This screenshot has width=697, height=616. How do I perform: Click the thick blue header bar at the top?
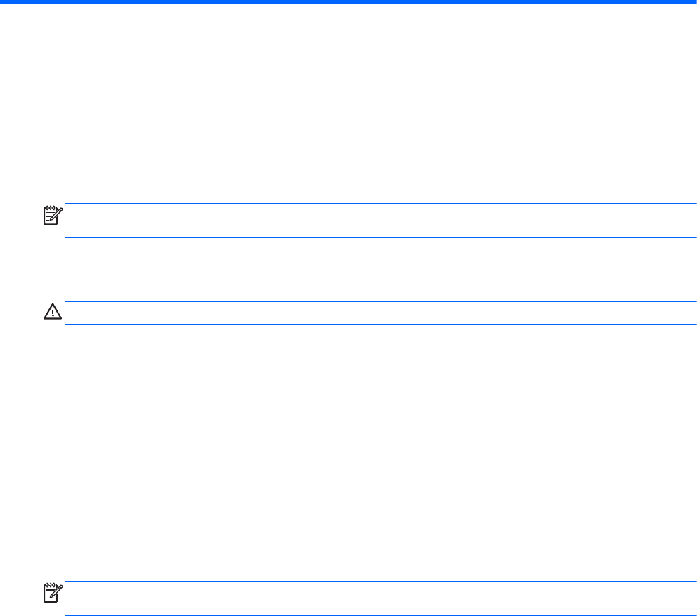[x=348, y=3]
